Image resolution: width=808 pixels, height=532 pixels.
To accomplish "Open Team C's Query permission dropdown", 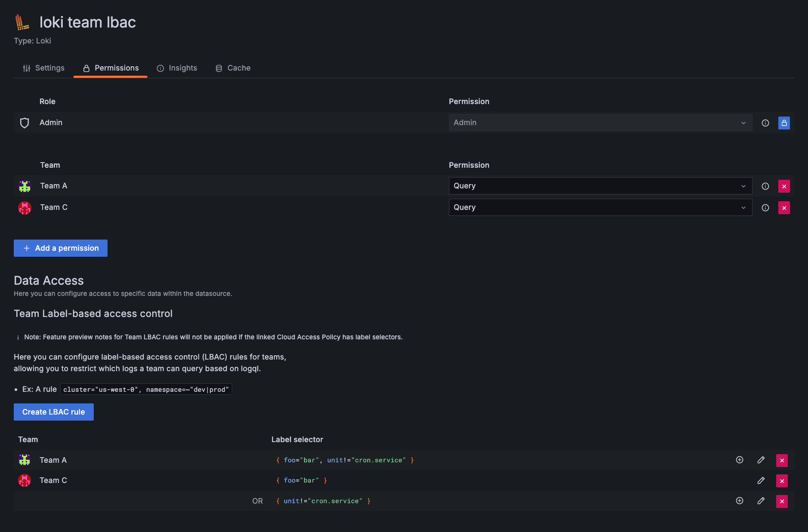I will (x=600, y=207).
